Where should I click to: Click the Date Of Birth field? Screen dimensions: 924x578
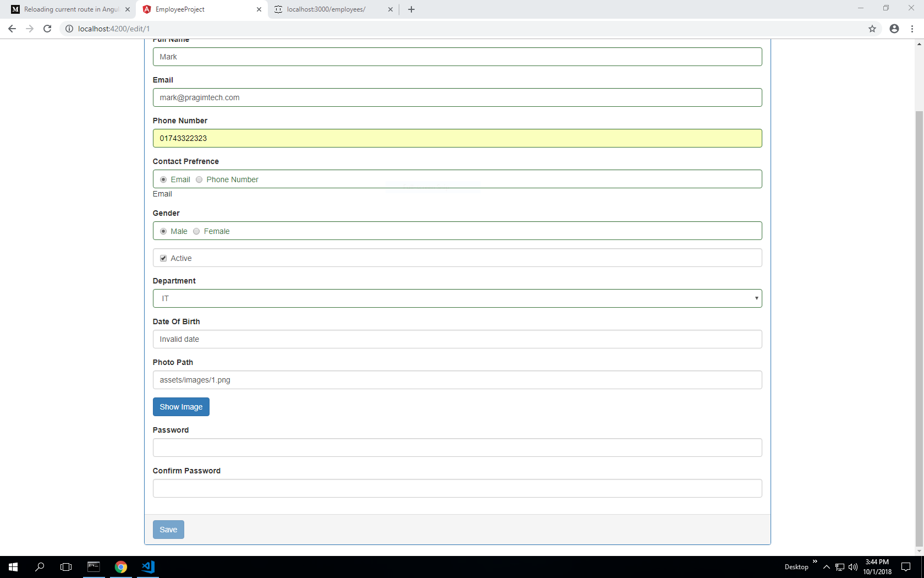click(458, 339)
